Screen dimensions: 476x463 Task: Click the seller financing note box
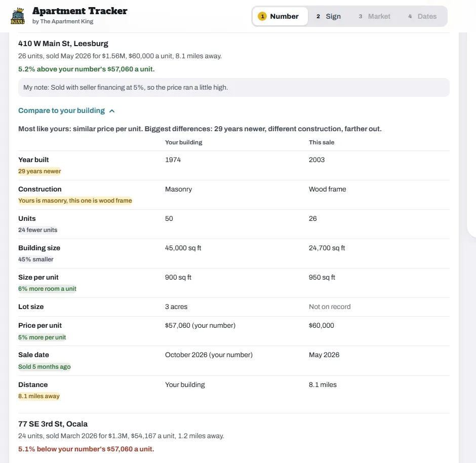click(234, 88)
